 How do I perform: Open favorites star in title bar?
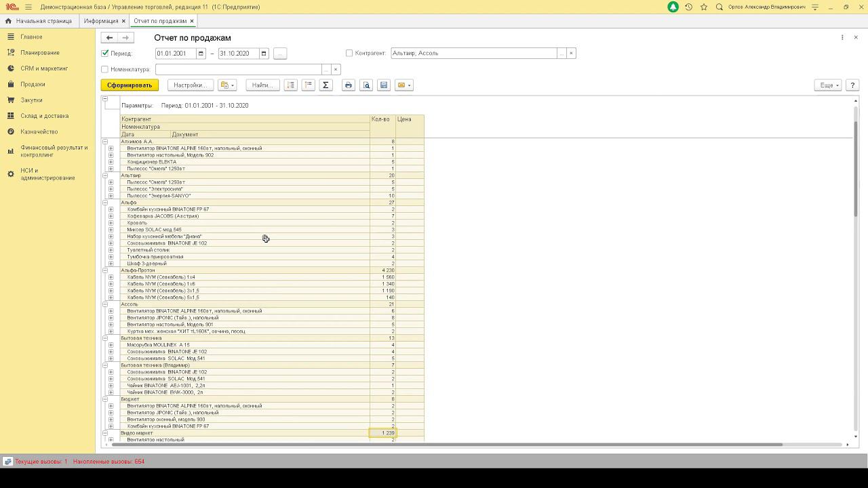coord(704,7)
